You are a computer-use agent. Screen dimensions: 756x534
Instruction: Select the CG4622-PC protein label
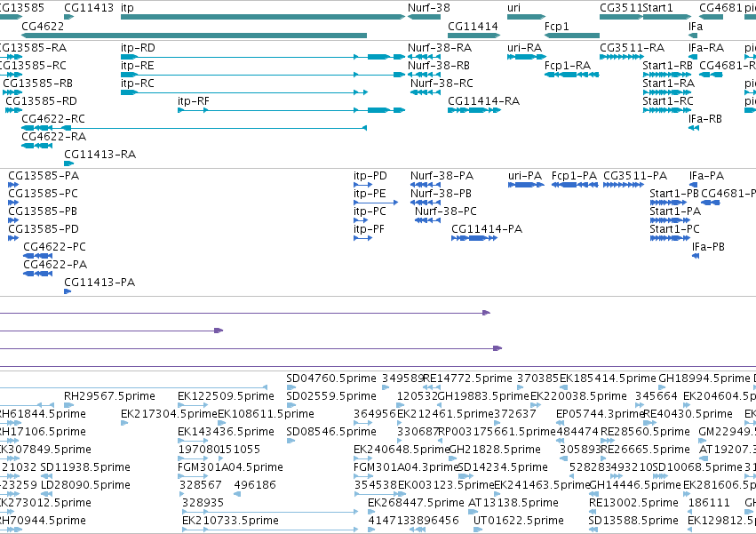click(x=54, y=247)
